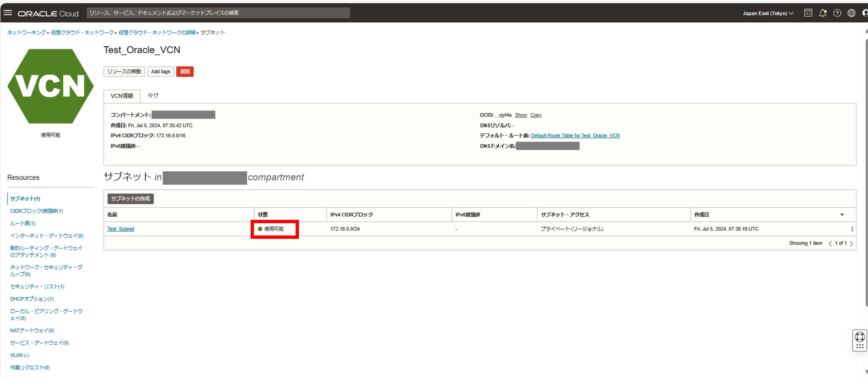Open Cloud Shell developer tools icon

point(808,13)
